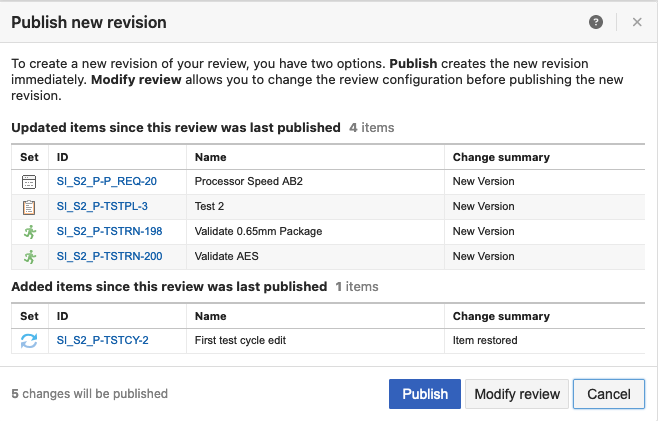Cancel publishing the new revision
The width and height of the screenshot is (658, 421).
(x=608, y=394)
